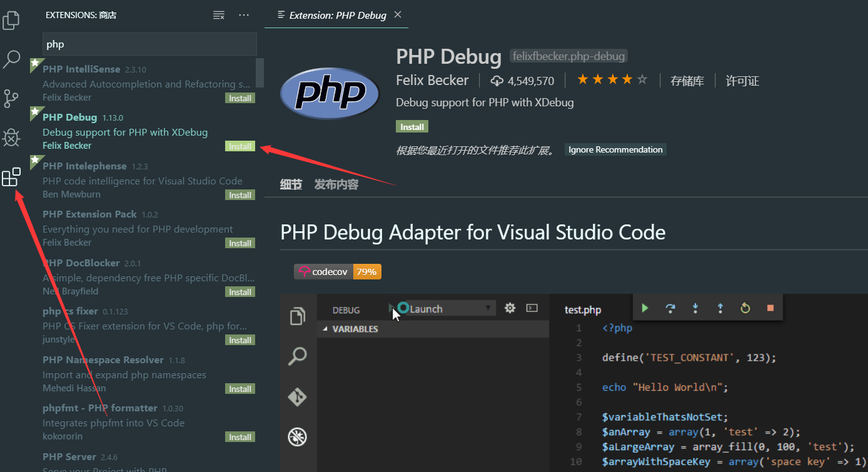Image resolution: width=868 pixels, height=472 pixels.
Task: Click the 4,549,570 download count
Action: [x=522, y=81]
